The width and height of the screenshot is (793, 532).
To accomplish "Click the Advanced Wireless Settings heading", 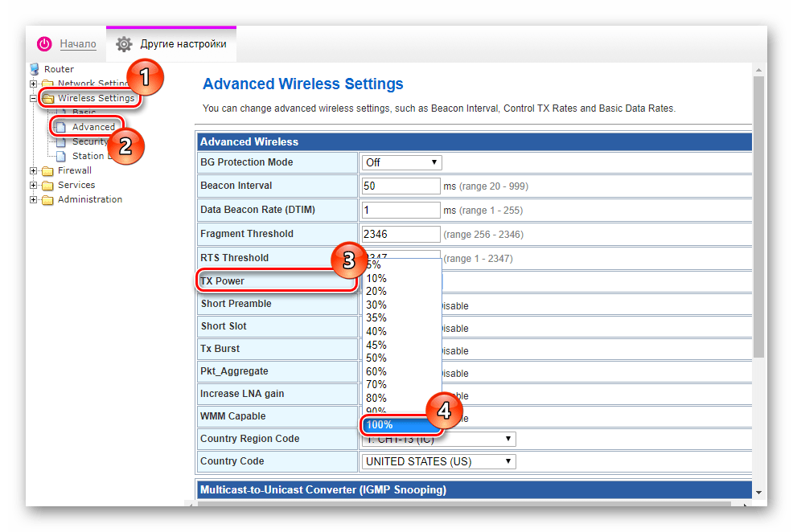I will point(303,84).
